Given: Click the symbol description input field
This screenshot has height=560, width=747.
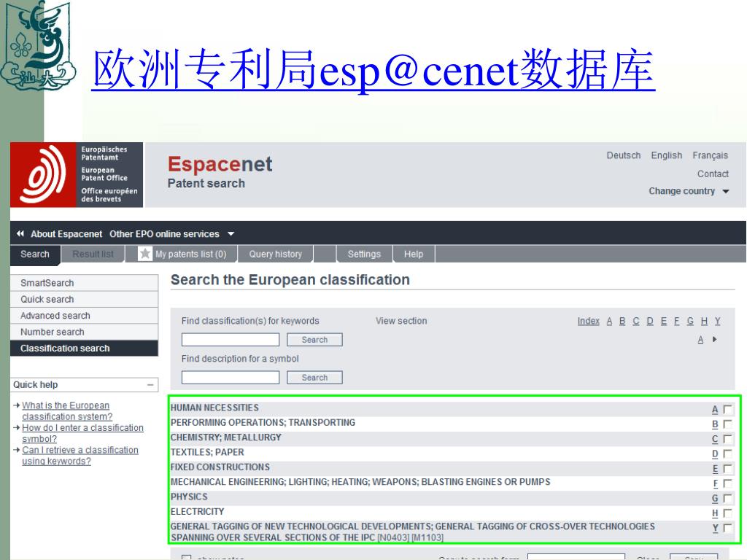Looking at the screenshot, I should pyautogui.click(x=230, y=378).
